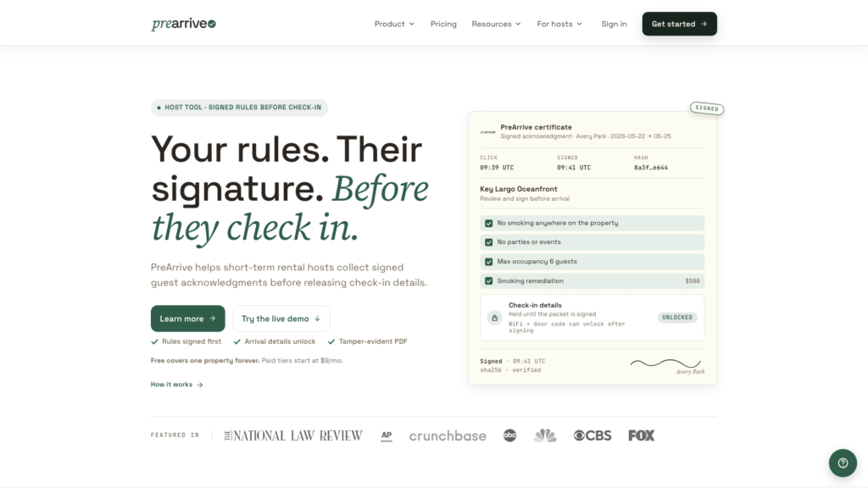Open the help question-mark button
Screen dimensions: 868x488
tap(843, 463)
